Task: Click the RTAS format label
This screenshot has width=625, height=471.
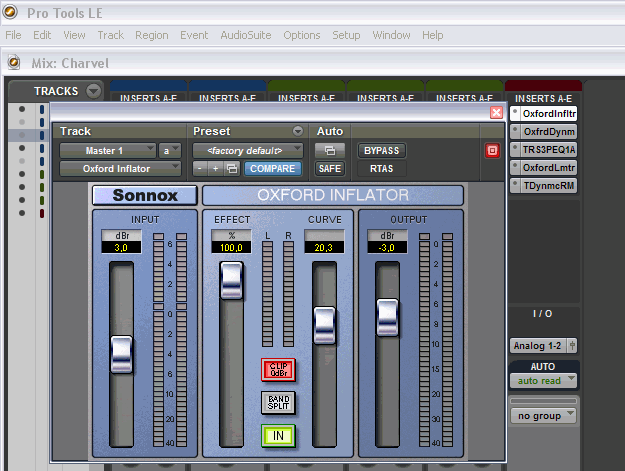Action: [x=381, y=169]
